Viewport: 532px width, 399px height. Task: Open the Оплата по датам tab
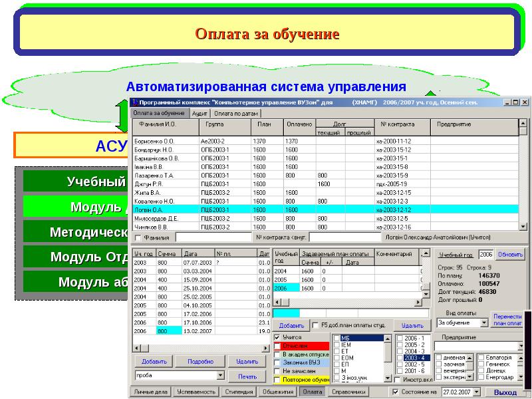235,114
